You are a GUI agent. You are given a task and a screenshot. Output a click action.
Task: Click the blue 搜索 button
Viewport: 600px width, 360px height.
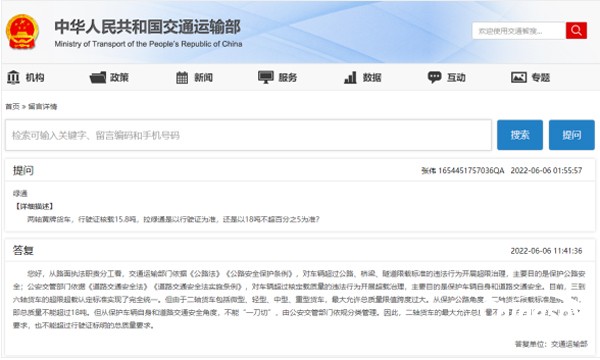click(520, 135)
